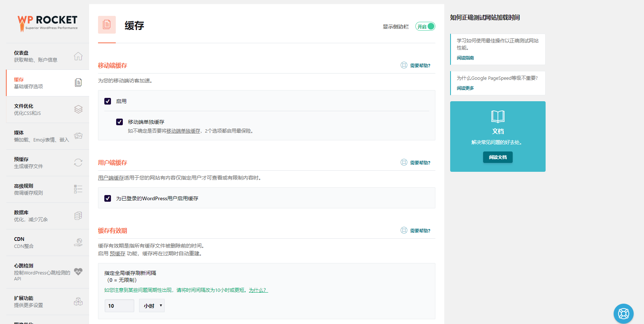Click the 为什么? link
This screenshot has width=644, height=324.
[258, 290]
